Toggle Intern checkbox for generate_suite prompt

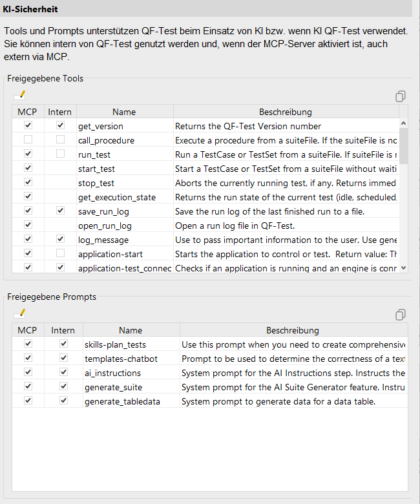tap(63, 386)
